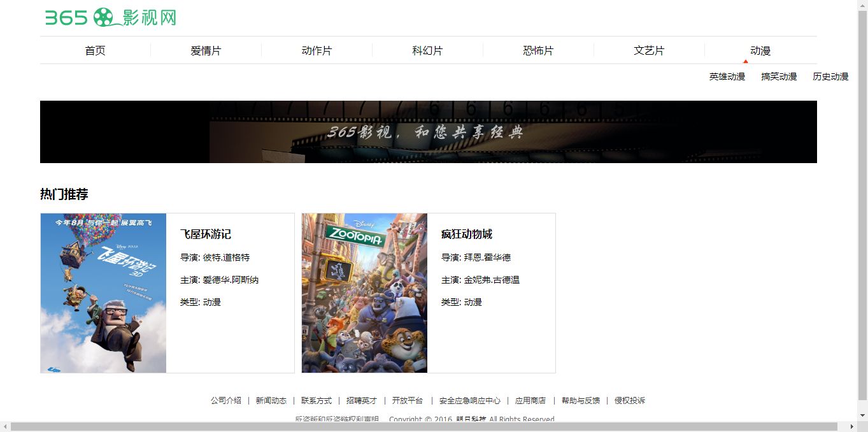
Task: Open the 英雄动漫 submenu link
Action: (727, 76)
